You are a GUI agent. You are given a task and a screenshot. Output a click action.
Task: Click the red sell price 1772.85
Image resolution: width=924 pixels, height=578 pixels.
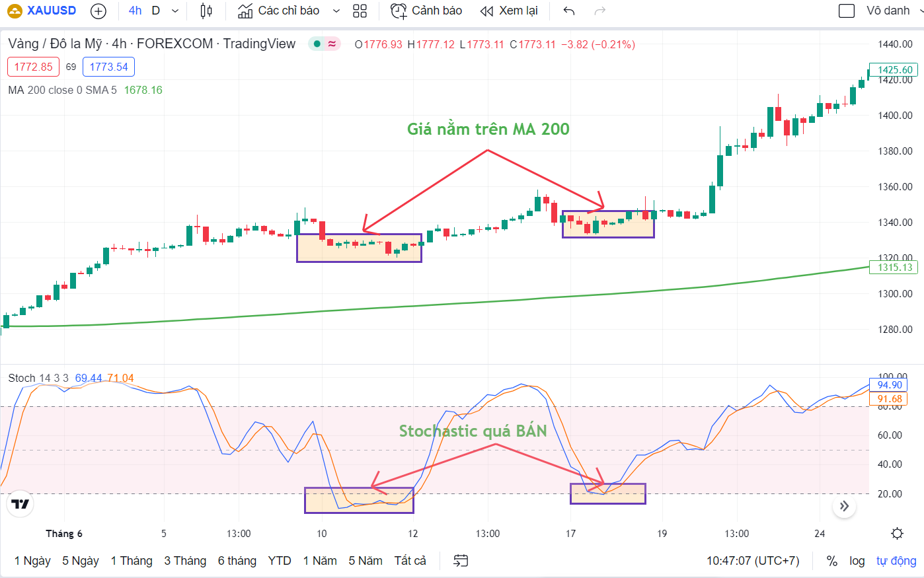(x=33, y=67)
